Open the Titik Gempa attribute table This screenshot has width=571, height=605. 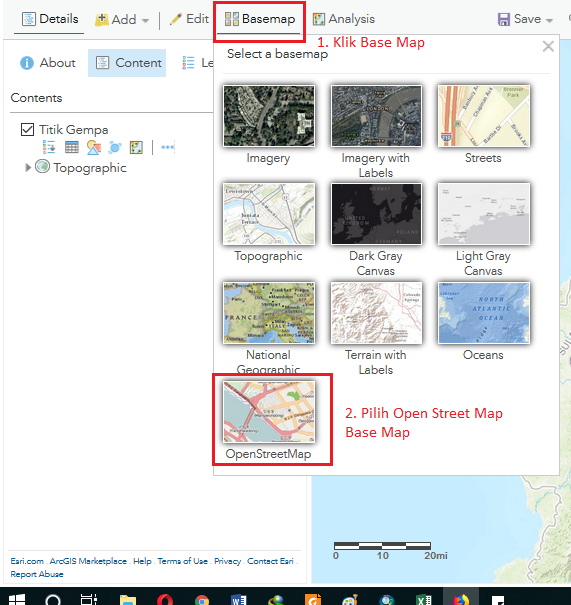click(72, 147)
